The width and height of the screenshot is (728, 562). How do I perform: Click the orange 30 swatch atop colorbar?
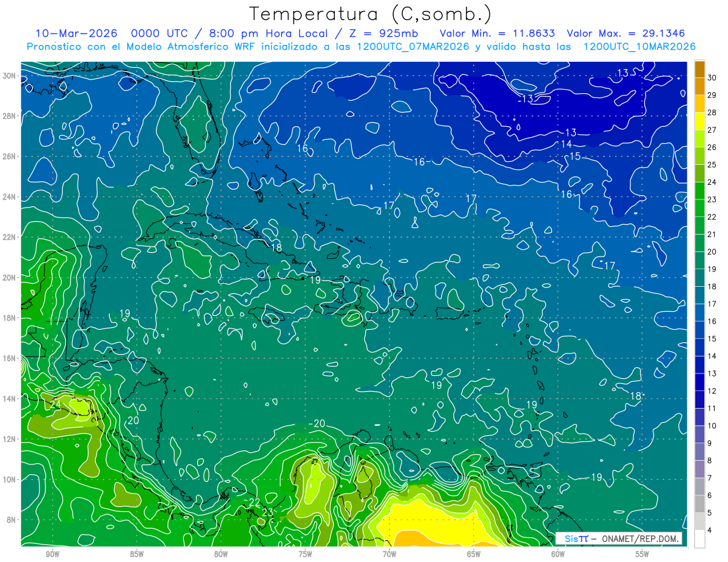coord(699,69)
